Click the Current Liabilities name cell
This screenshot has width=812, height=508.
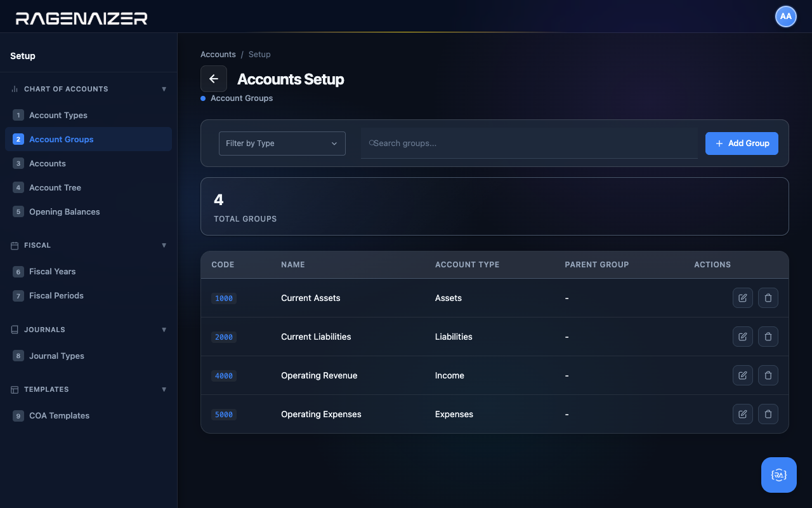(x=316, y=337)
